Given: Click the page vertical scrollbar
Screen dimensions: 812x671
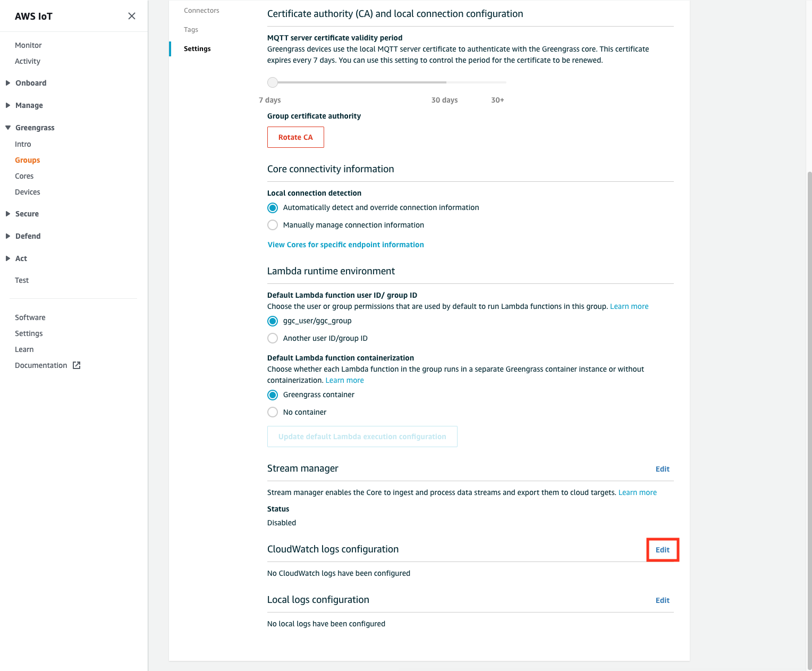Looking at the screenshot, I should tap(809, 420).
